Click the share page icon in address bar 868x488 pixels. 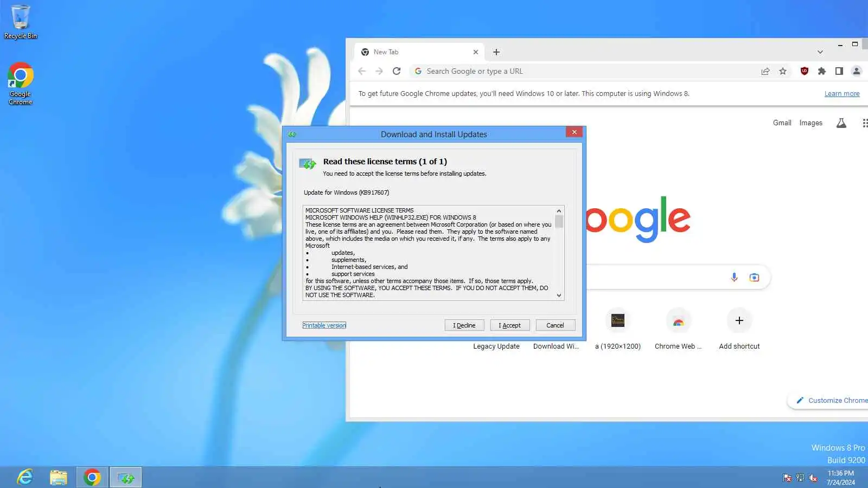[765, 71]
